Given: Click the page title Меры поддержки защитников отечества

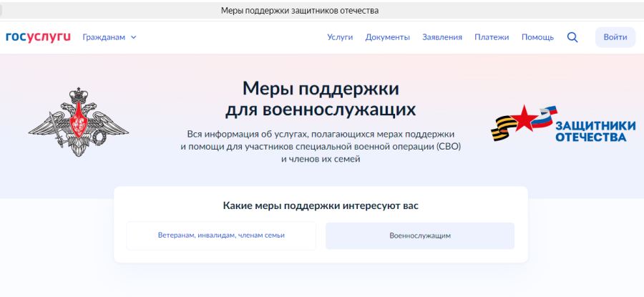Looking at the screenshot, I should coord(300,11).
